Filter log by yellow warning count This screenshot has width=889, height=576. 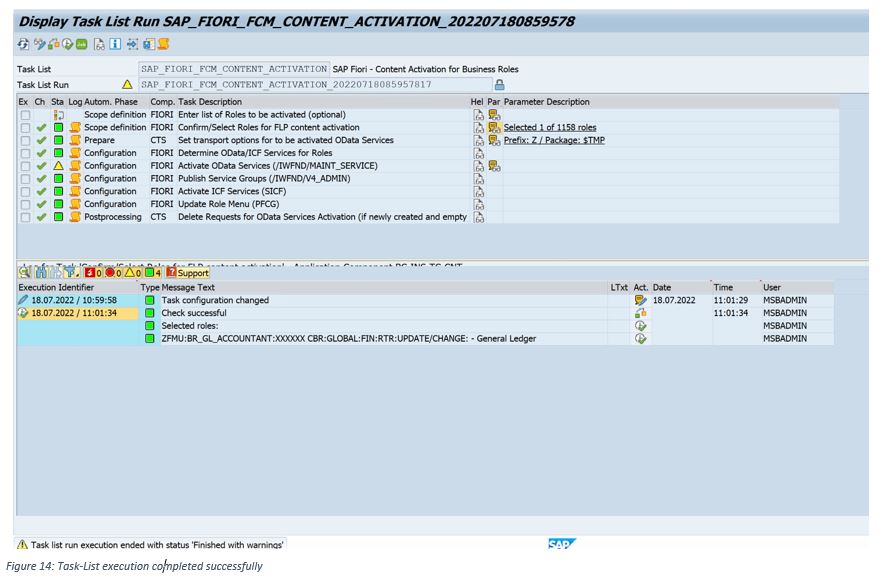point(133,273)
